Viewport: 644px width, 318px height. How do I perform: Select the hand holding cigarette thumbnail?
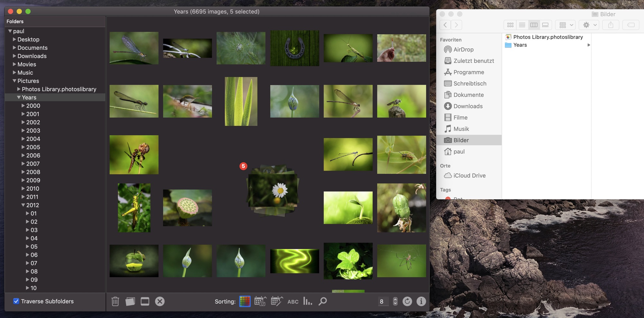tap(402, 48)
